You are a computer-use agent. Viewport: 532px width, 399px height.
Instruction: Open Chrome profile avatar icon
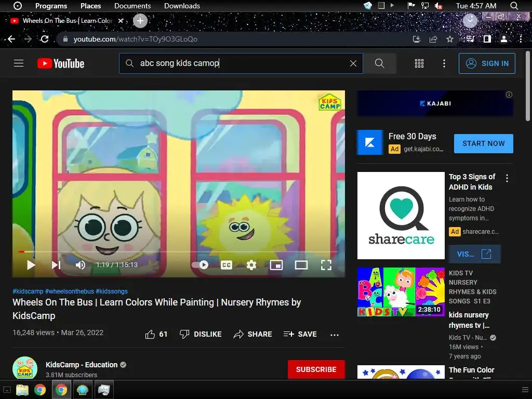(504, 39)
